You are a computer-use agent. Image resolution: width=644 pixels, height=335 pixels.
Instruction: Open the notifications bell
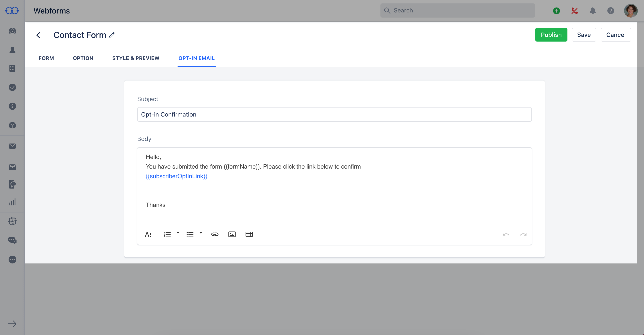tap(593, 11)
